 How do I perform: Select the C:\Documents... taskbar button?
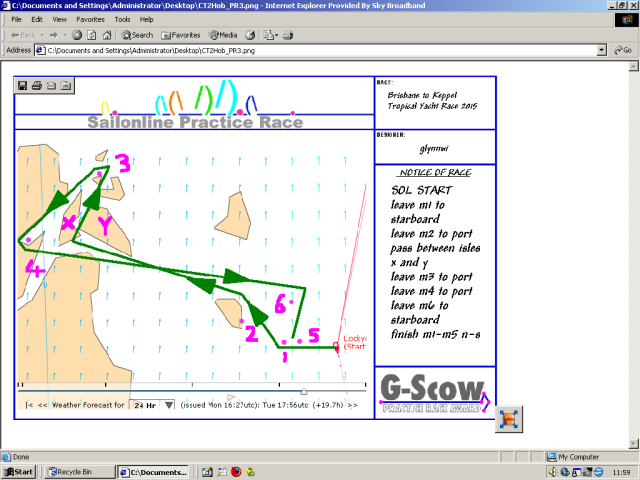[x=153, y=472]
